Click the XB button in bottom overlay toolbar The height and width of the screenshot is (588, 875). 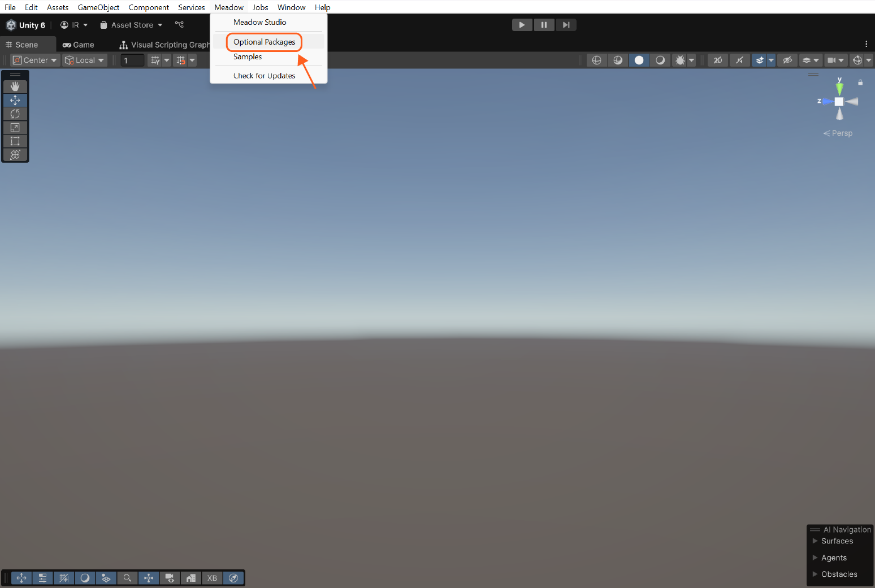212,578
